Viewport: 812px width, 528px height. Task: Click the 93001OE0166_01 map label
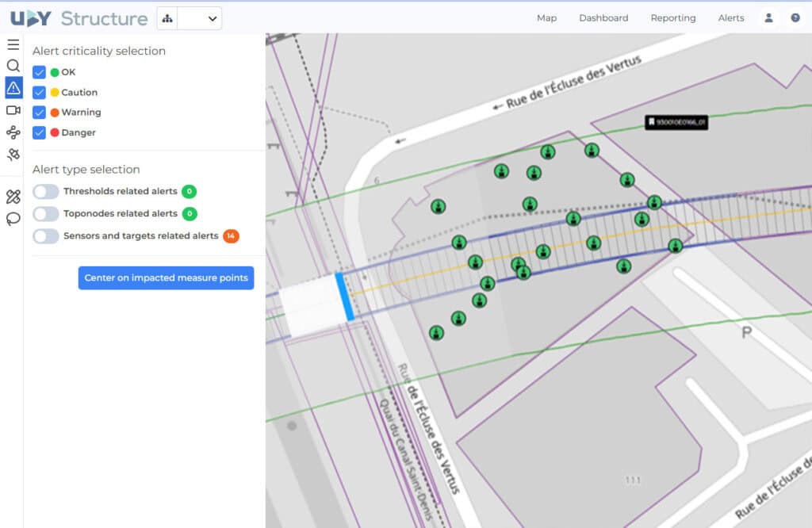(676, 122)
